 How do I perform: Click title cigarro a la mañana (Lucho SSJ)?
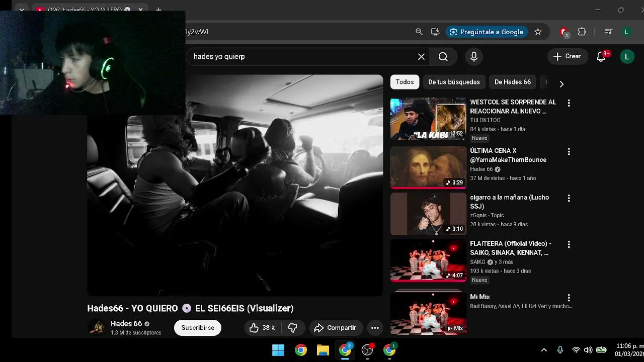(509, 202)
